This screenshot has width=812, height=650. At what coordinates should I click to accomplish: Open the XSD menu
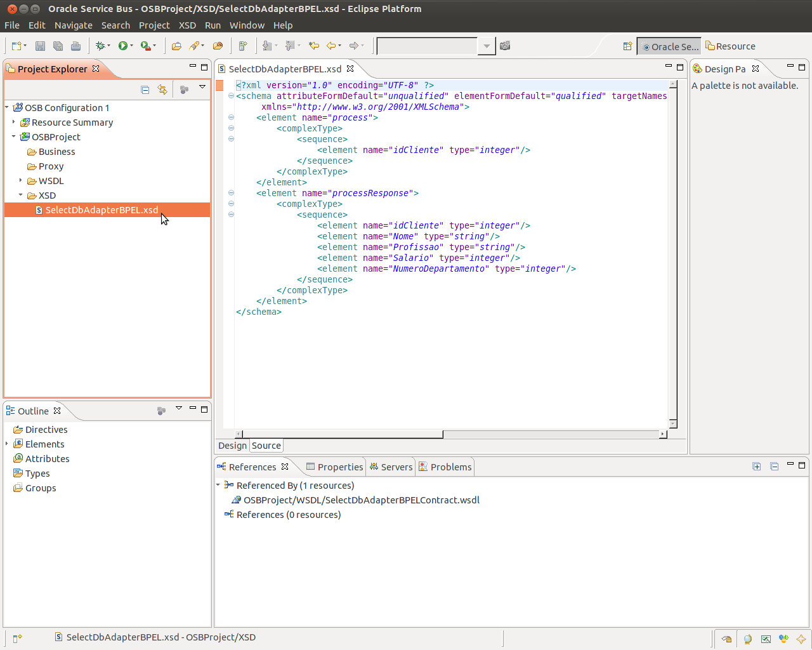(187, 25)
